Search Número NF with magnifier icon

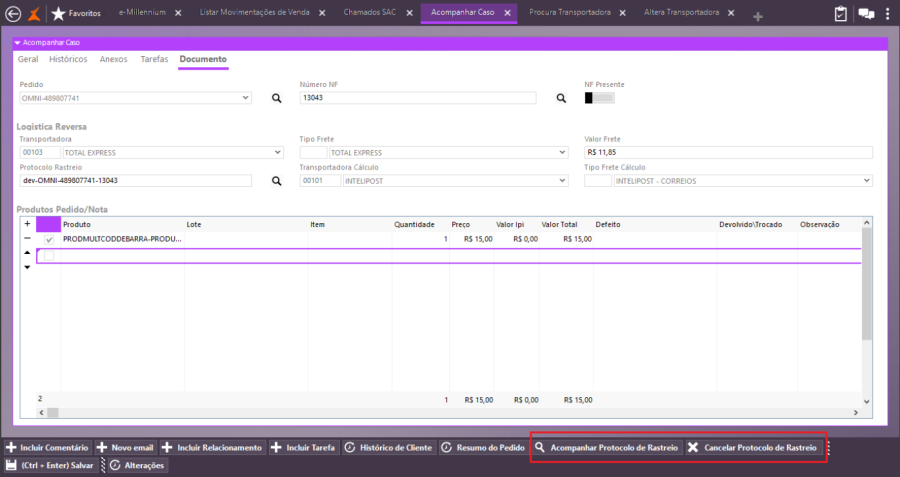(561, 98)
